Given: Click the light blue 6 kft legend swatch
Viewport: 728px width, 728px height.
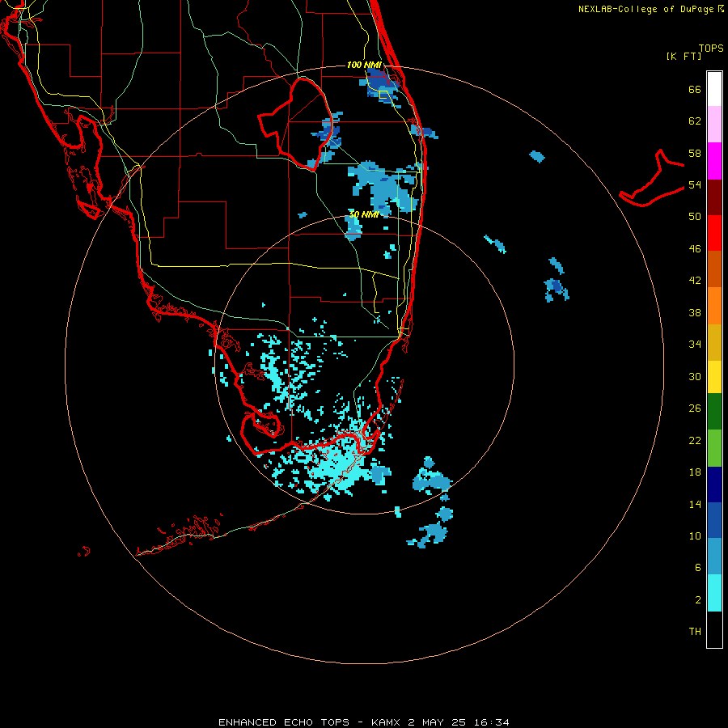Looking at the screenshot, I should (714, 557).
